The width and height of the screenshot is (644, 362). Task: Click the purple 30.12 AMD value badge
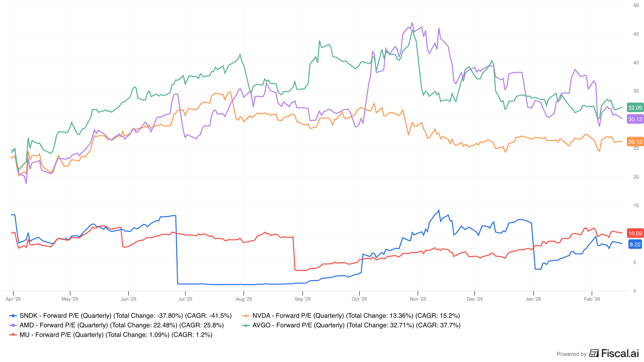click(635, 119)
